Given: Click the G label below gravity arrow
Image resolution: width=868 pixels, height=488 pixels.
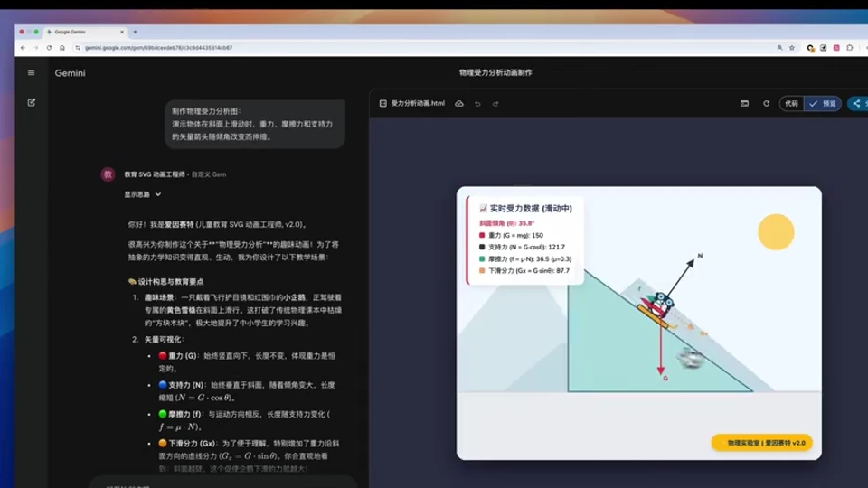Looking at the screenshot, I should point(665,378).
